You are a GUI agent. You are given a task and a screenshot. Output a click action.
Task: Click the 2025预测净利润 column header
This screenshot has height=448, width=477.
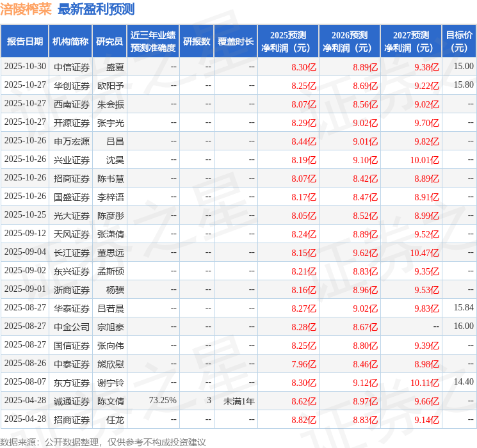tap(288, 42)
